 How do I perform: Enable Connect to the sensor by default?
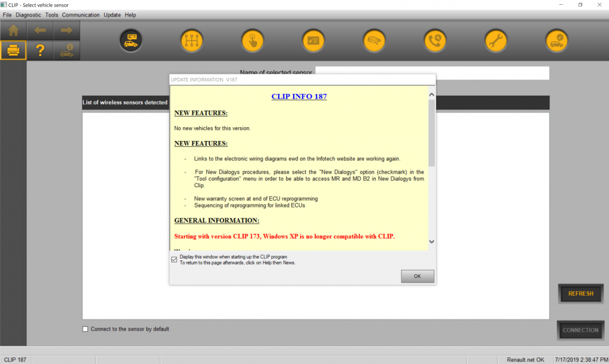(x=85, y=329)
